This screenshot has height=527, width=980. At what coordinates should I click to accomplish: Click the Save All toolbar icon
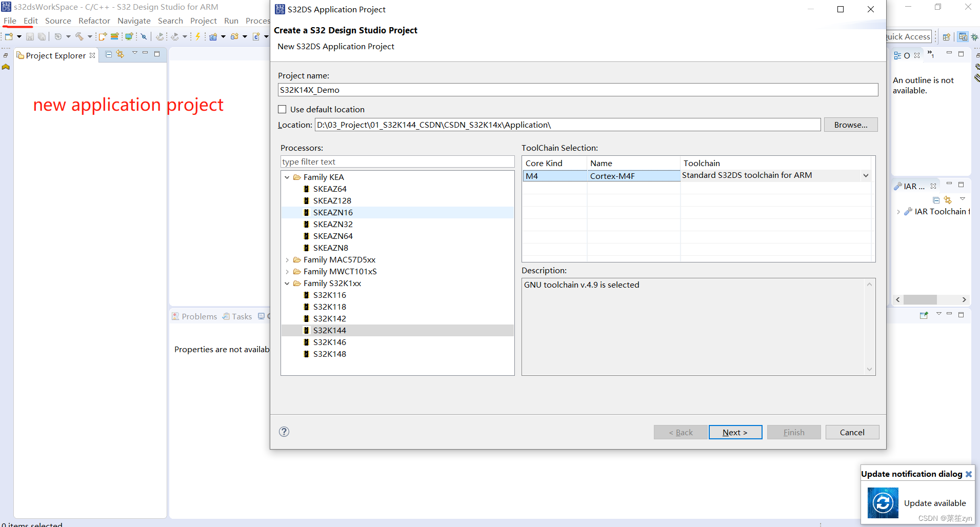(x=42, y=36)
